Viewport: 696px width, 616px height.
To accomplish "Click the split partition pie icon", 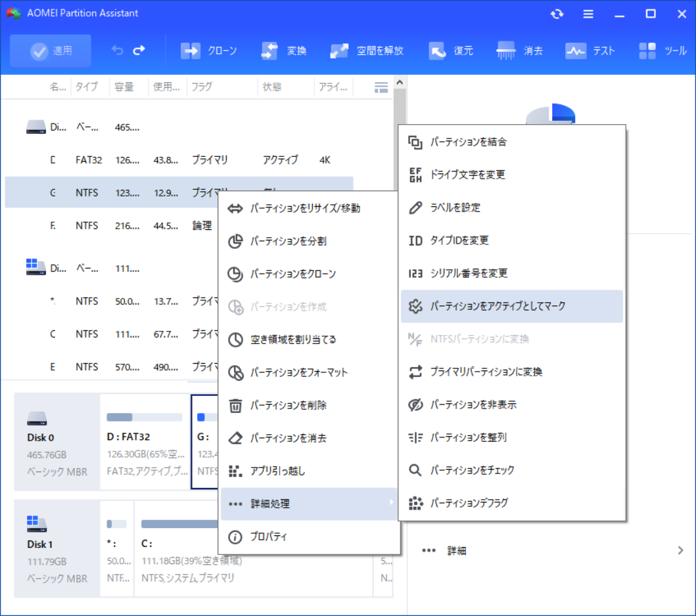I will point(235,241).
